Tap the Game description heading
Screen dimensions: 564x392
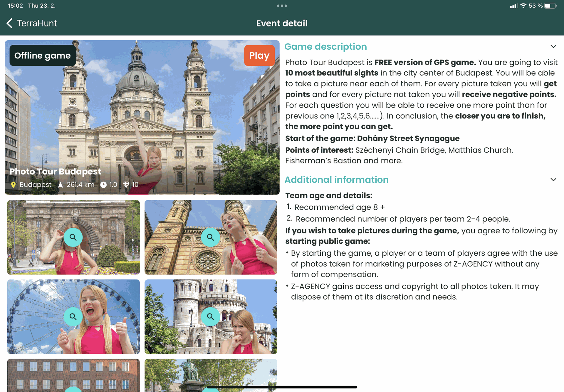pyautogui.click(x=325, y=46)
